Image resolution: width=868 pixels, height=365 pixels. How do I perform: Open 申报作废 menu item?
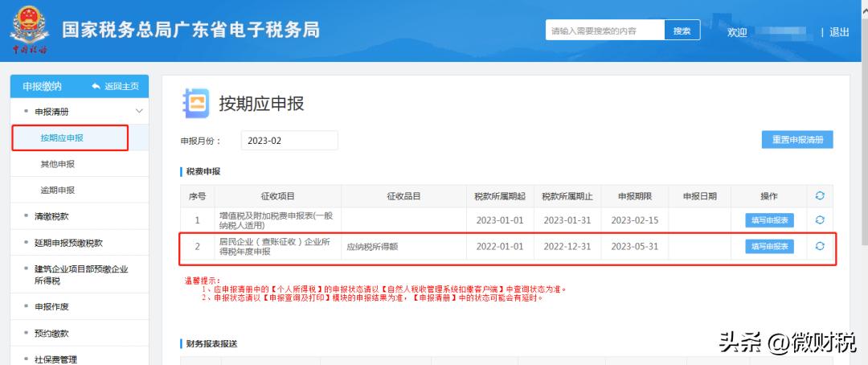point(51,306)
